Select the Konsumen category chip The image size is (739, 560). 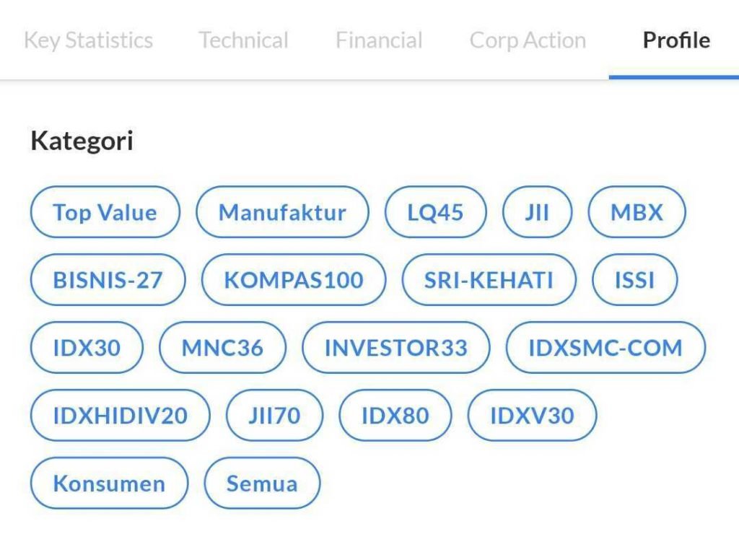pos(109,484)
